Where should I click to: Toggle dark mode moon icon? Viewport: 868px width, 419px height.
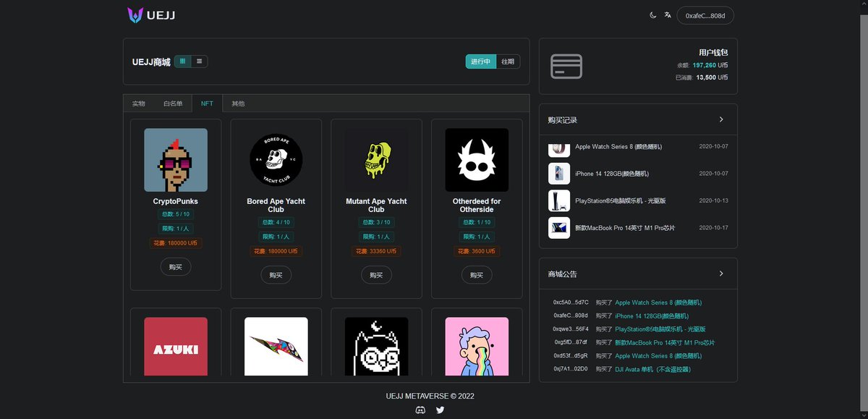653,15
